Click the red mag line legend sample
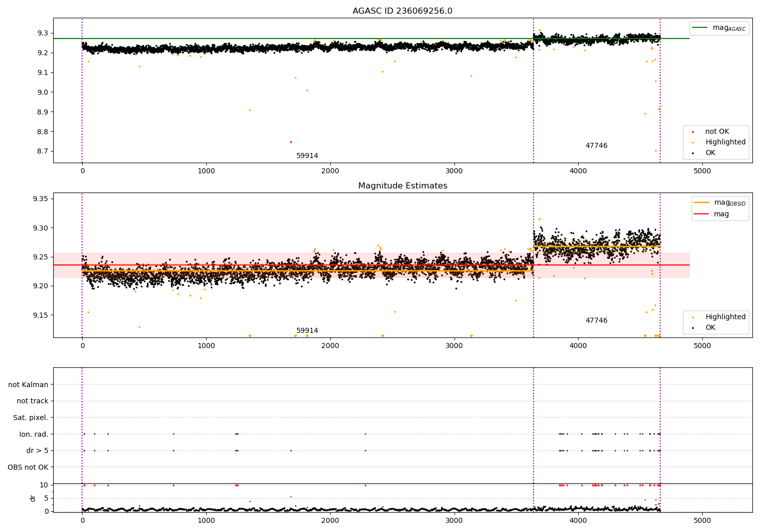 pos(701,214)
